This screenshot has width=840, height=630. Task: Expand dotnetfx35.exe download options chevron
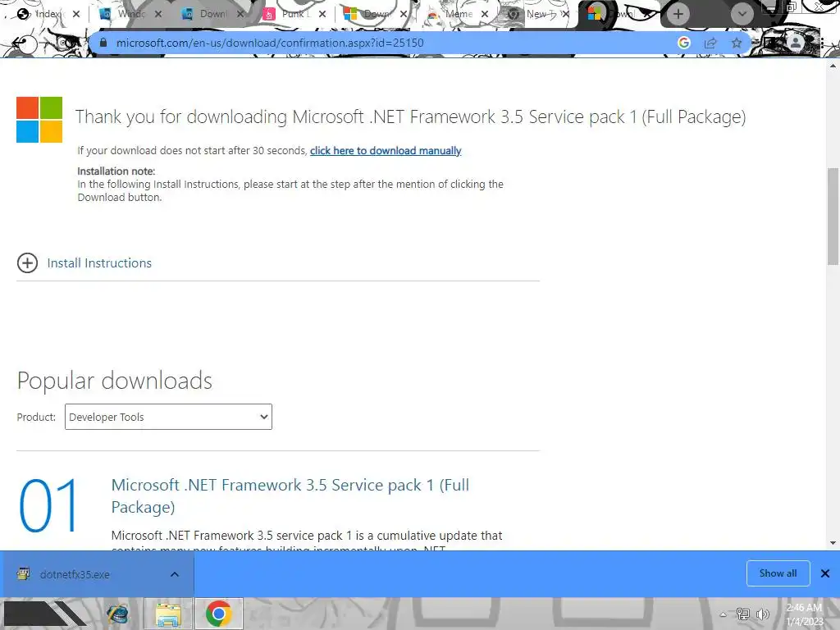point(175,574)
